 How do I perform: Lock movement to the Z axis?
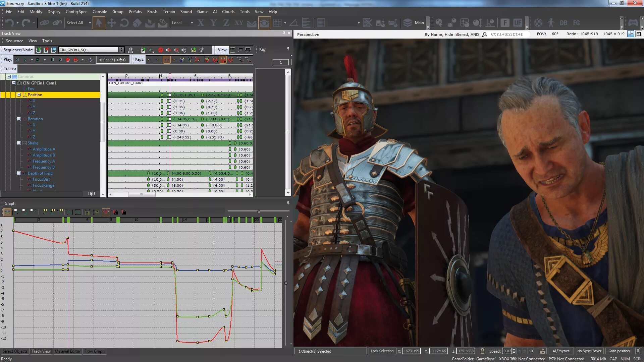point(226,23)
